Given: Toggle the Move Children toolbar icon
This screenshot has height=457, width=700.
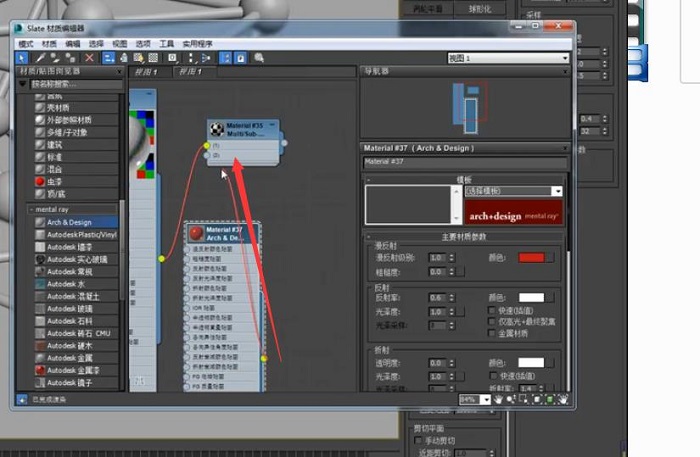Looking at the screenshot, I should coord(108,58).
